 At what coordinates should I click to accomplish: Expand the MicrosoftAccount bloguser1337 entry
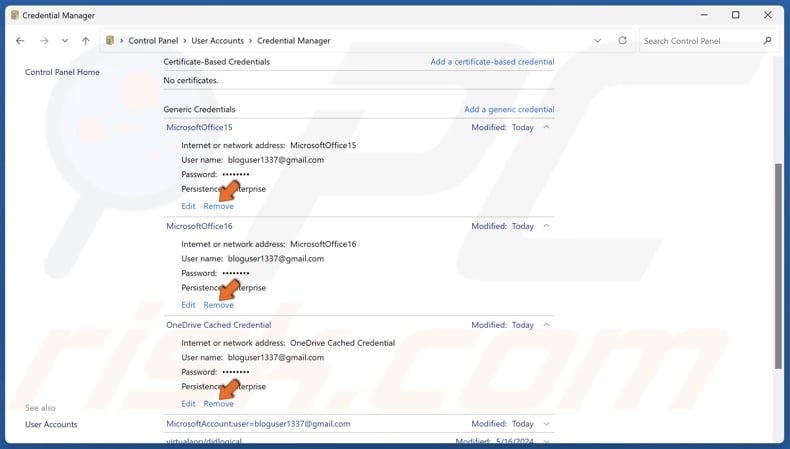click(547, 424)
